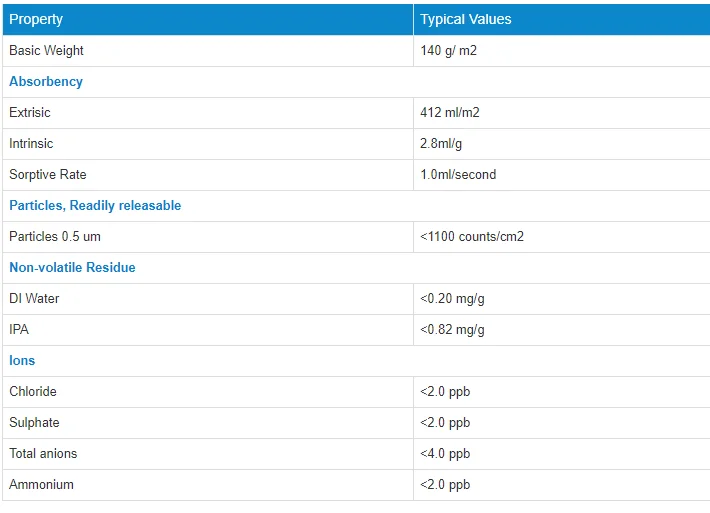Select the '412 ml/m2' value
The width and height of the screenshot is (710, 513).
pyautogui.click(x=450, y=112)
